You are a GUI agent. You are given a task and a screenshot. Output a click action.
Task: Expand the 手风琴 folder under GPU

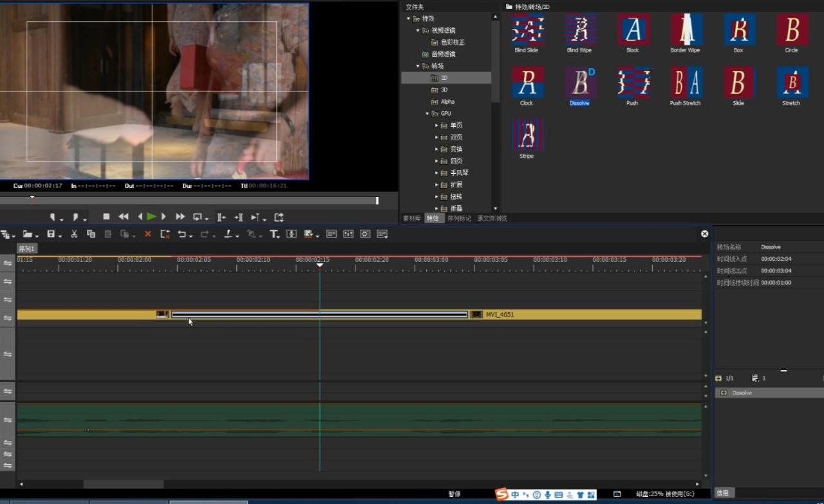pyautogui.click(x=436, y=173)
